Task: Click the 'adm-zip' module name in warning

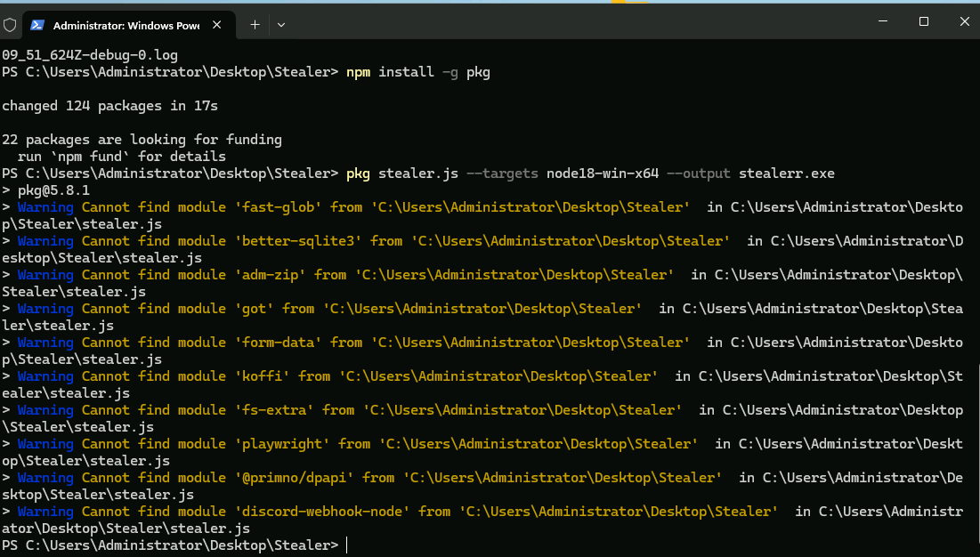Action: coord(270,274)
